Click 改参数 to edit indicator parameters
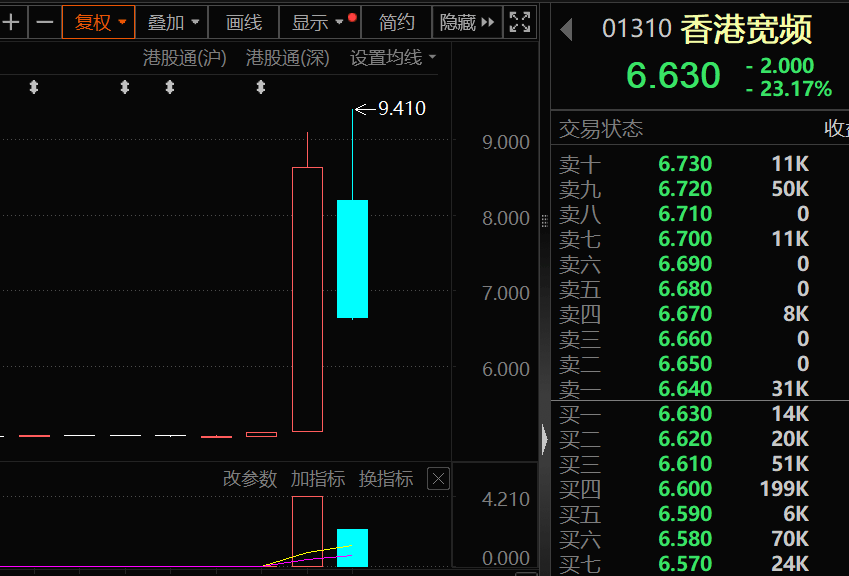The width and height of the screenshot is (849, 576). (x=250, y=479)
